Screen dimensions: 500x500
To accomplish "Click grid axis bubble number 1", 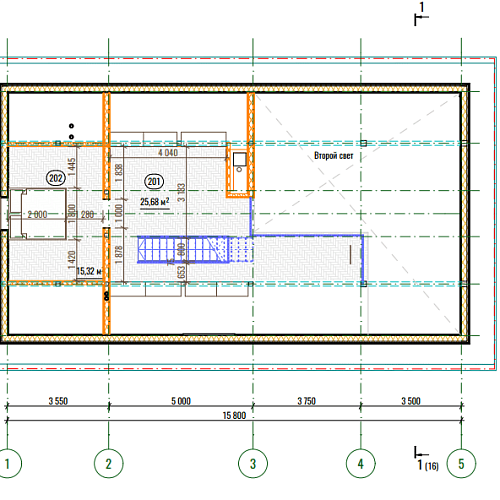I will click(7, 464).
